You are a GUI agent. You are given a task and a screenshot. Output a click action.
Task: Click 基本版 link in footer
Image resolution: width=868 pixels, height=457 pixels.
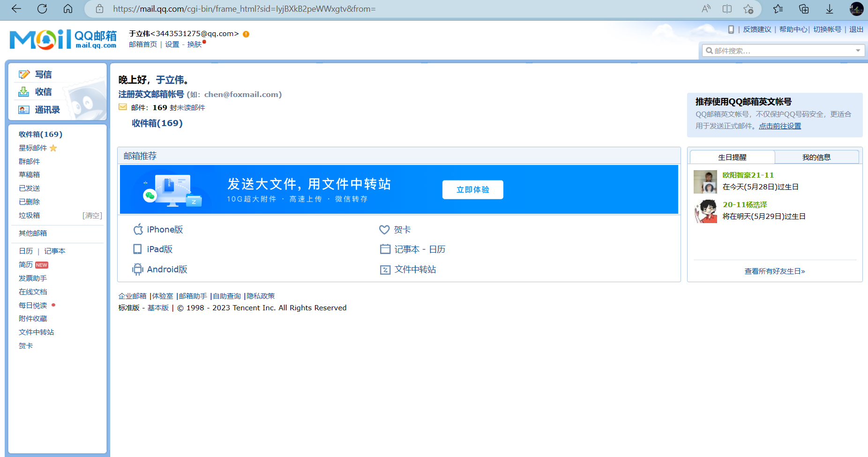[158, 308]
